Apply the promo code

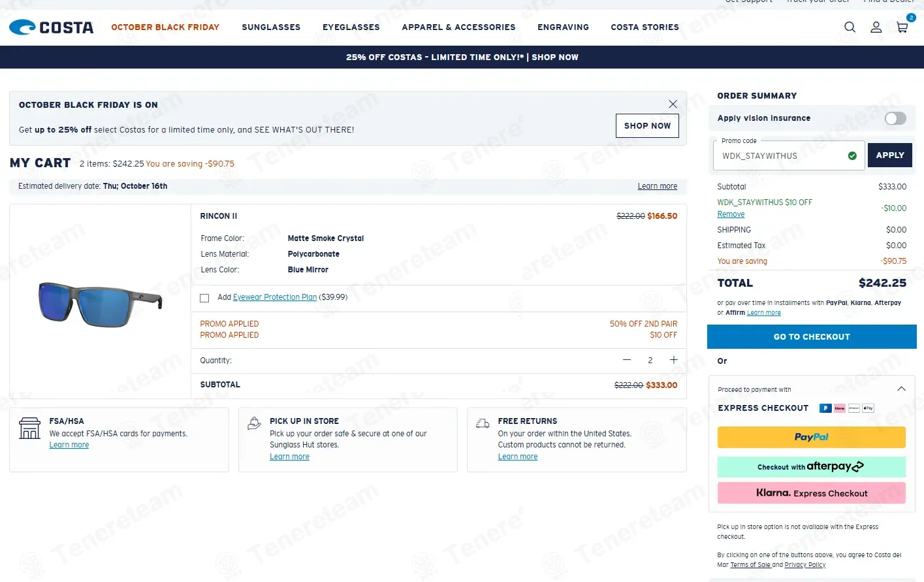click(x=890, y=155)
